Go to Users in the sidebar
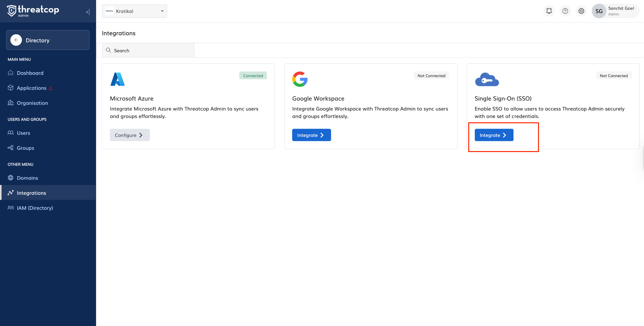 click(x=23, y=133)
